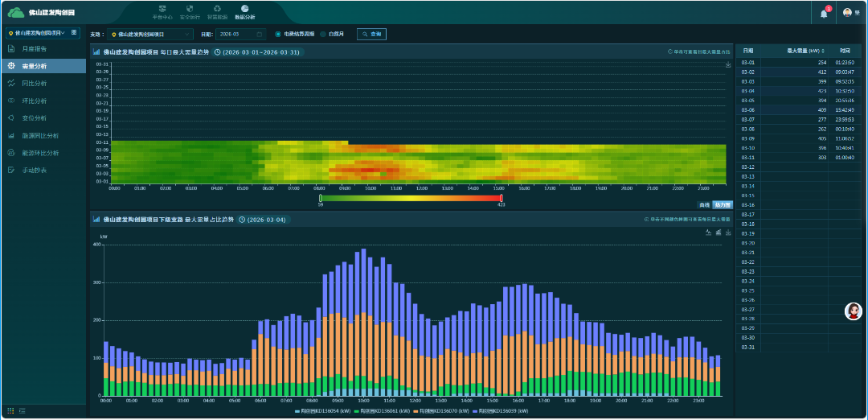Viewport: 868px width, 420px height.
Task: Expand the 支路 branch dropdown
Action: click(x=151, y=35)
